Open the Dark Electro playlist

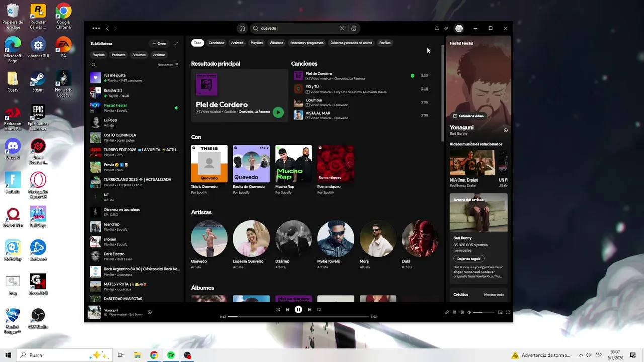tap(134, 256)
